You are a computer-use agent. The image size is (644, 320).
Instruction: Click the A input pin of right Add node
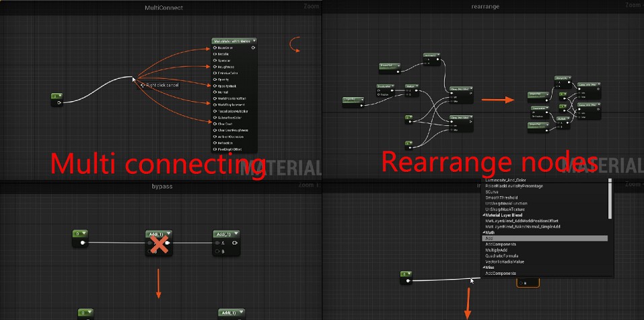point(217,243)
